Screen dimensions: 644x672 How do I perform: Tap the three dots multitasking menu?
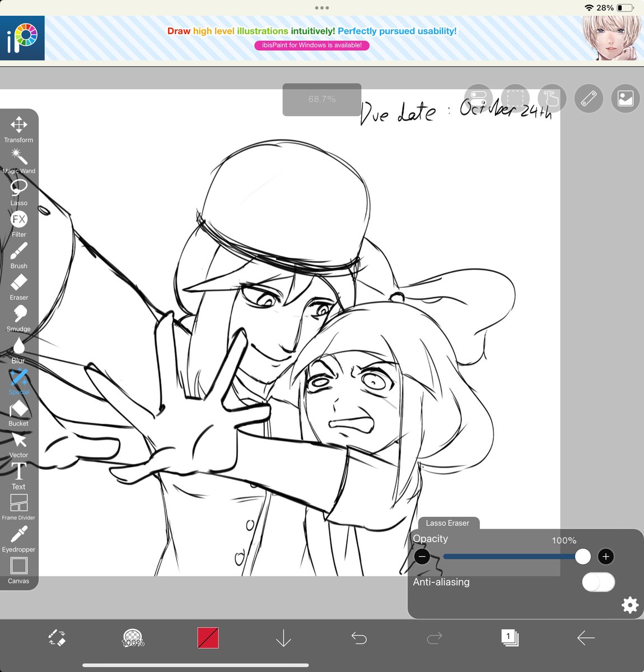322,8
